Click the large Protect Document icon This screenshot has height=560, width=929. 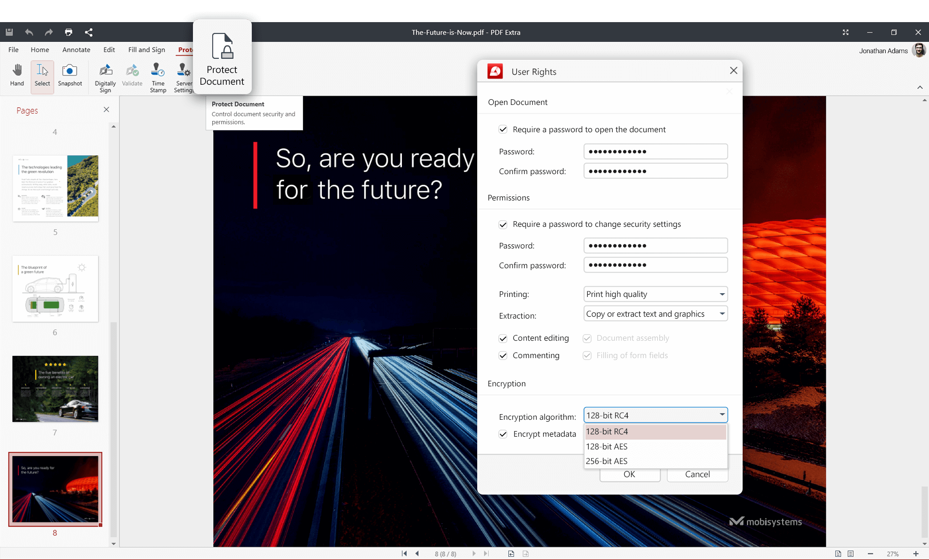(222, 57)
